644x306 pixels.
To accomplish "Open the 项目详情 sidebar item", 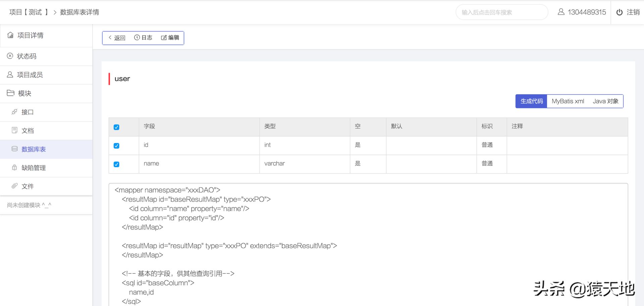I will point(46,35).
